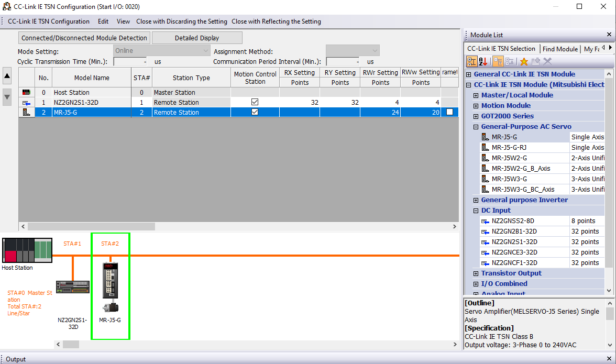Switch Module List to categorized view
The width and height of the screenshot is (616, 364).
(x=471, y=61)
